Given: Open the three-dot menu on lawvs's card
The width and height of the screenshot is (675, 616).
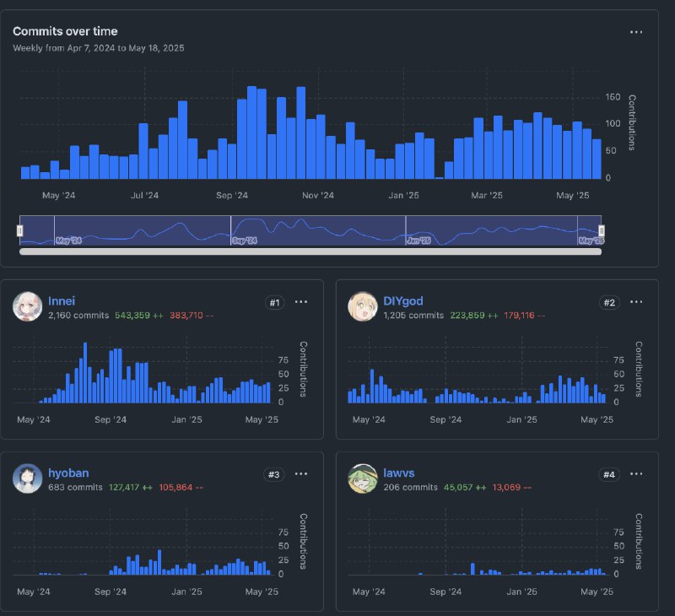Looking at the screenshot, I should click(x=636, y=474).
